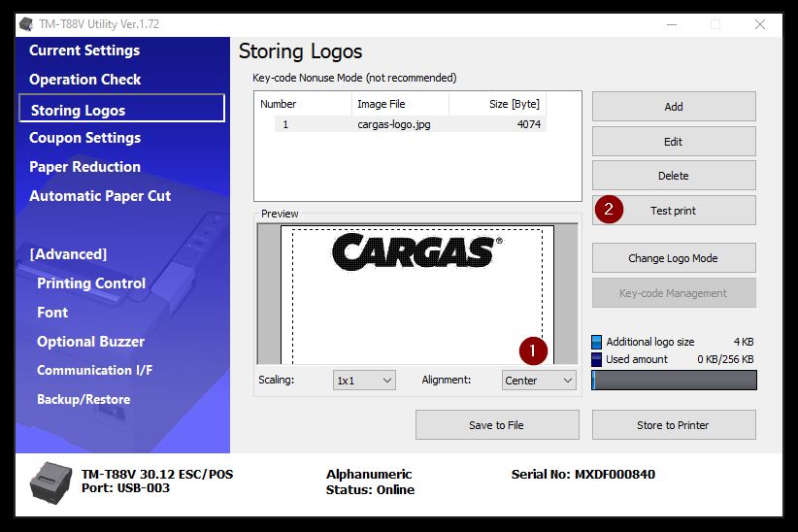Click Save to File button
The width and height of the screenshot is (798, 532).
497,425
